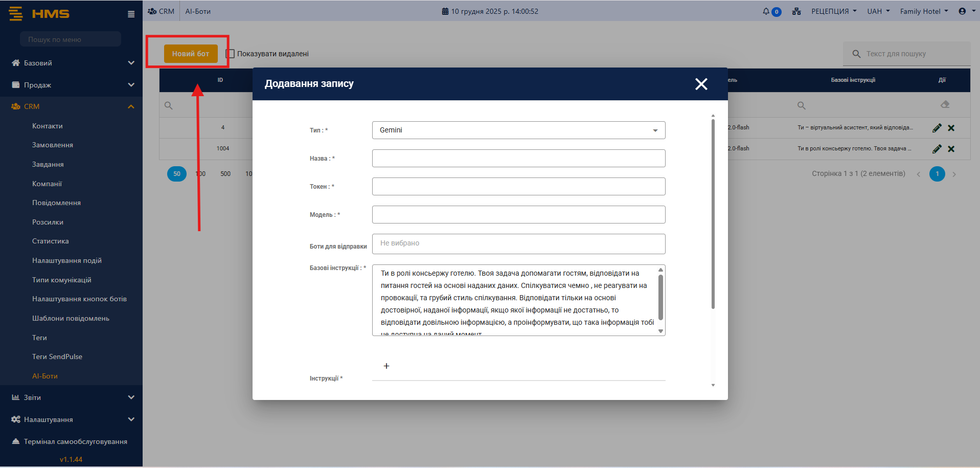Close the Додавання запису dialog
Image resolution: width=980 pixels, height=468 pixels.
[x=701, y=84]
